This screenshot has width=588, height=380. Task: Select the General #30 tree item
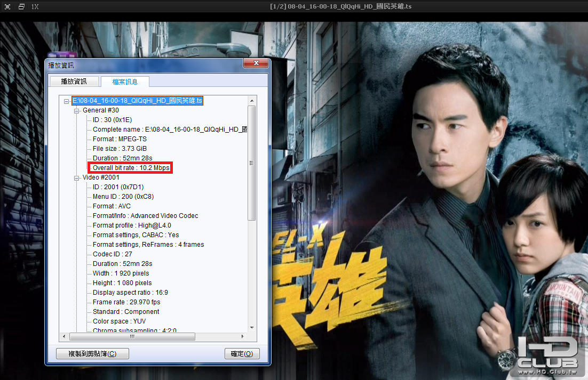tap(100, 110)
